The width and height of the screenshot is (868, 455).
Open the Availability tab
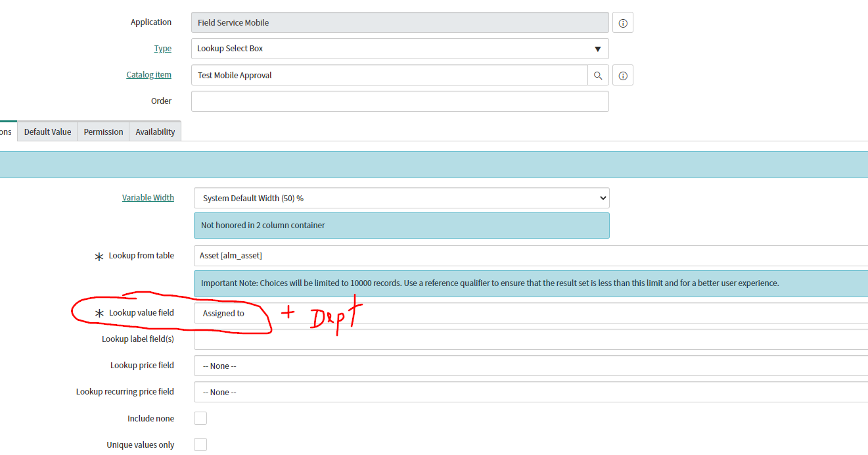click(x=154, y=131)
